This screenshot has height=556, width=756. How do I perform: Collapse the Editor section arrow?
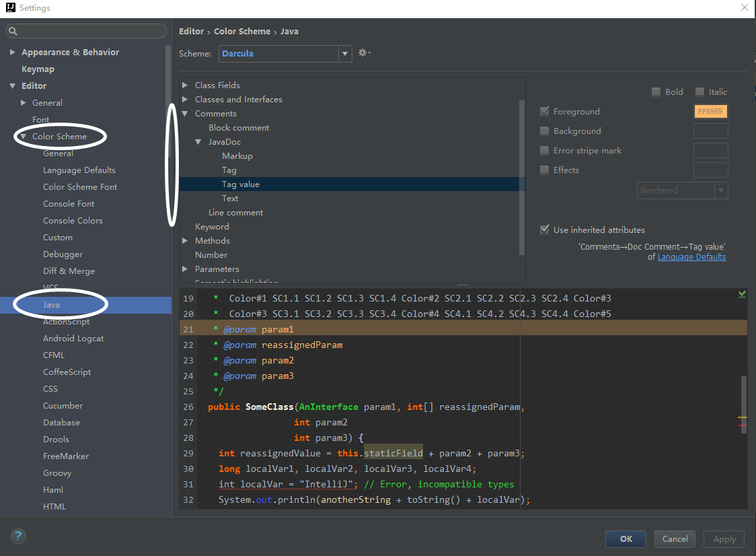(12, 86)
